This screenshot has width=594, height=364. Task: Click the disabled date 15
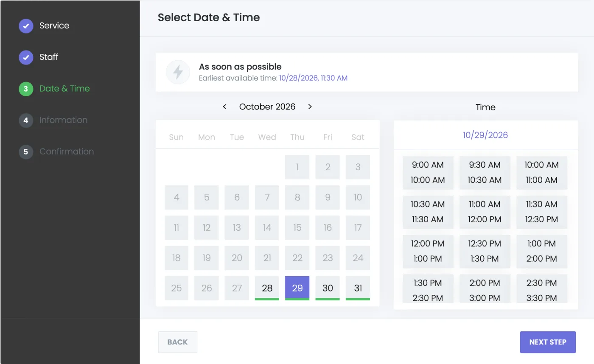[297, 228]
